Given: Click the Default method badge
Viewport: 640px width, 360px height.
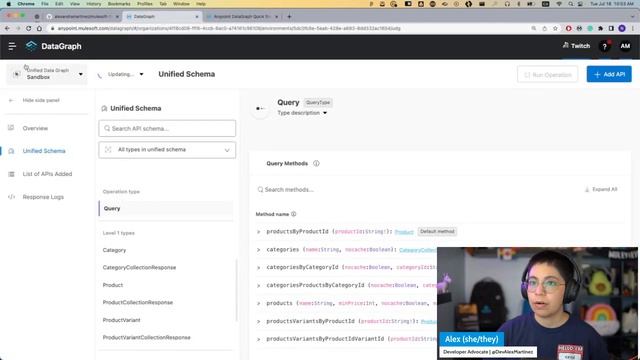Looking at the screenshot, I should (x=437, y=231).
